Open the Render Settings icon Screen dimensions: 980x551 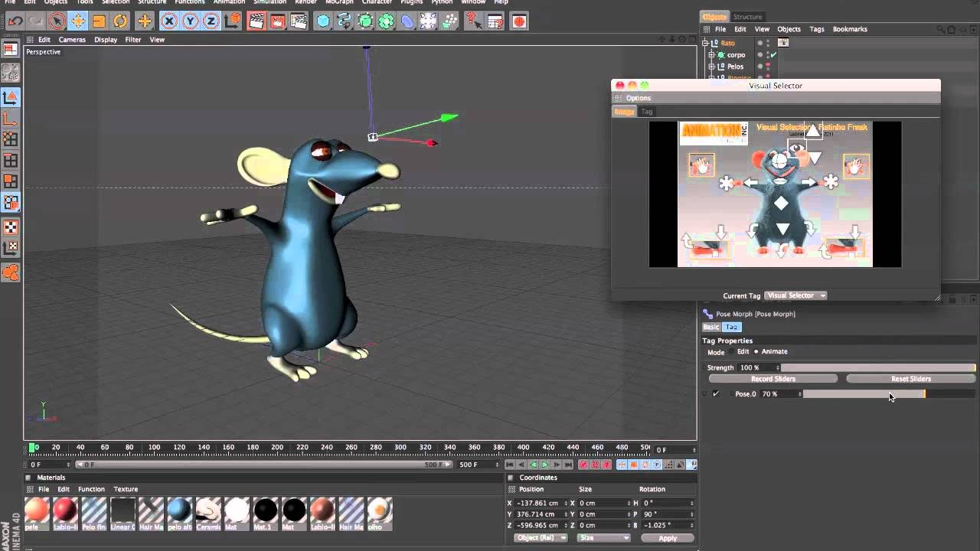tap(299, 21)
